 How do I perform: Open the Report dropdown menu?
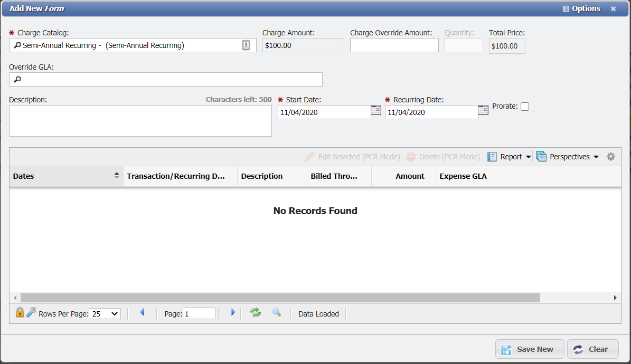509,157
